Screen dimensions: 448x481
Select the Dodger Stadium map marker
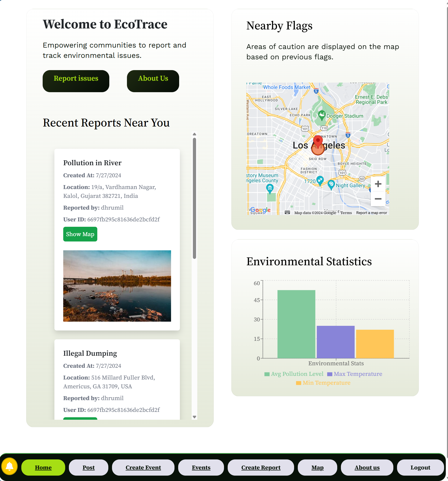pyautogui.click(x=322, y=115)
